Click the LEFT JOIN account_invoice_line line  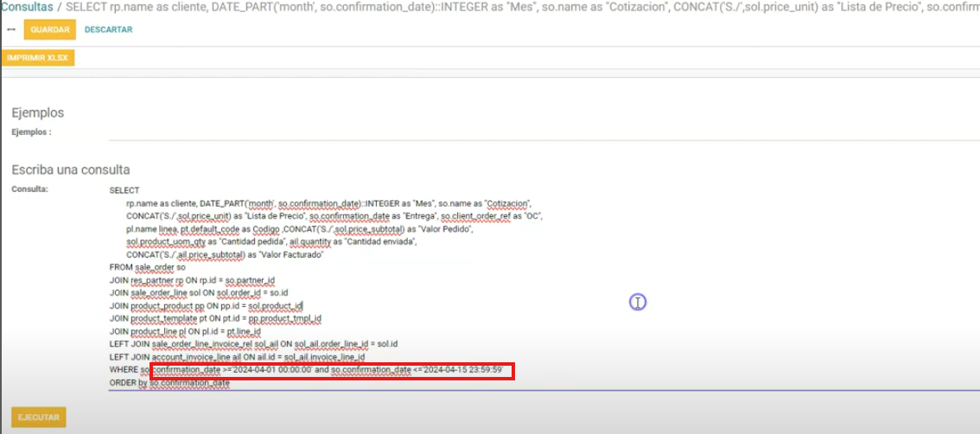pos(237,357)
